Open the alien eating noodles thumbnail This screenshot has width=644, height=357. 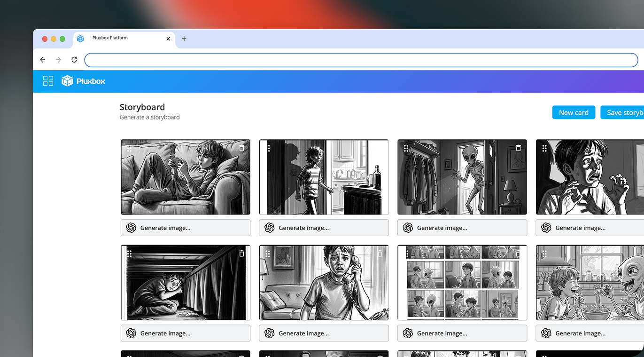pyautogui.click(x=590, y=282)
